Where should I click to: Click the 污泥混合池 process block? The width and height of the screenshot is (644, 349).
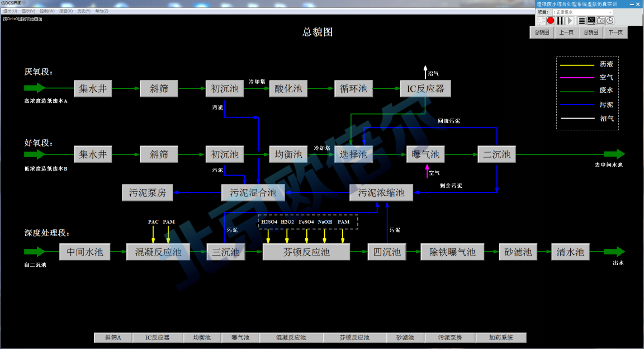(x=253, y=192)
